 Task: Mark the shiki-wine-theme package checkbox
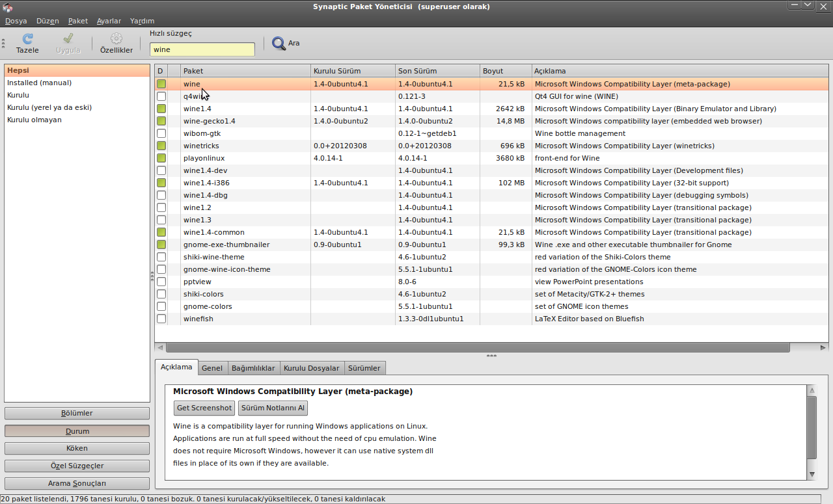161,257
